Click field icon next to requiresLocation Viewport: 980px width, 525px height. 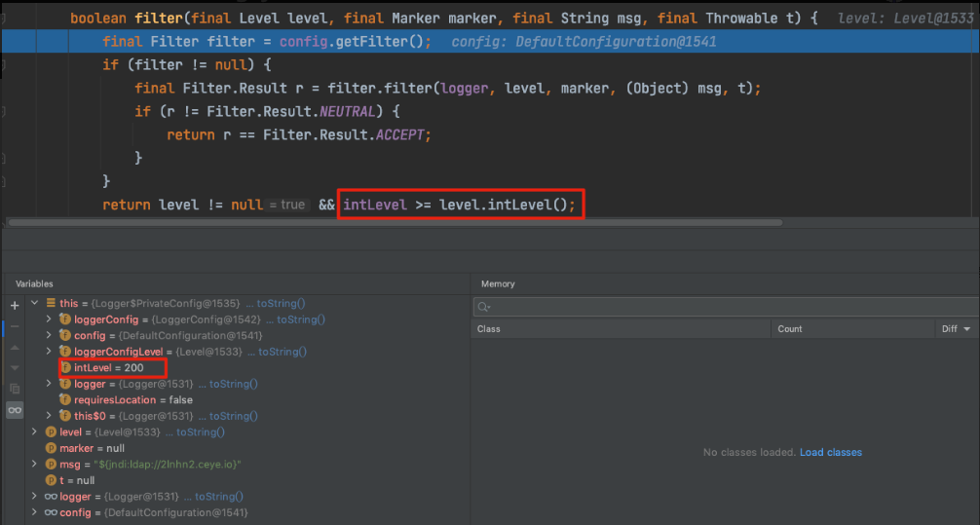point(65,400)
